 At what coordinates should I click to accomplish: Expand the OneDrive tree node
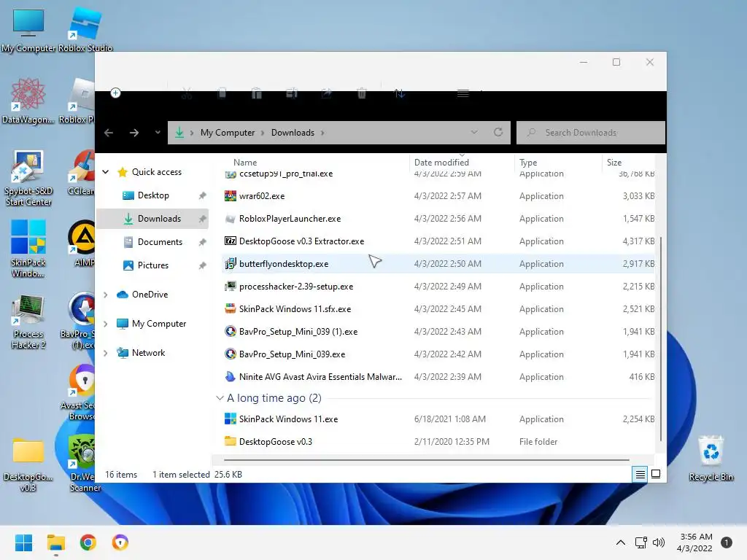106,295
